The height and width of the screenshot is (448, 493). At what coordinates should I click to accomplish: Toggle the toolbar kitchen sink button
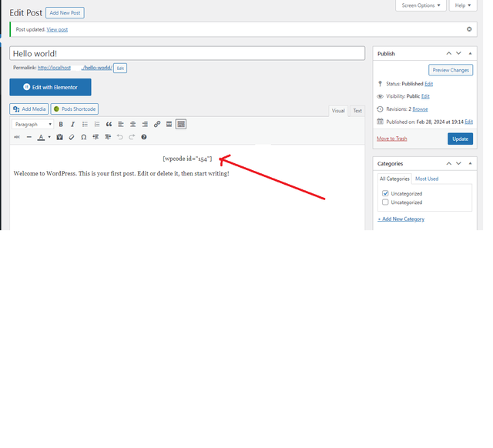(181, 125)
